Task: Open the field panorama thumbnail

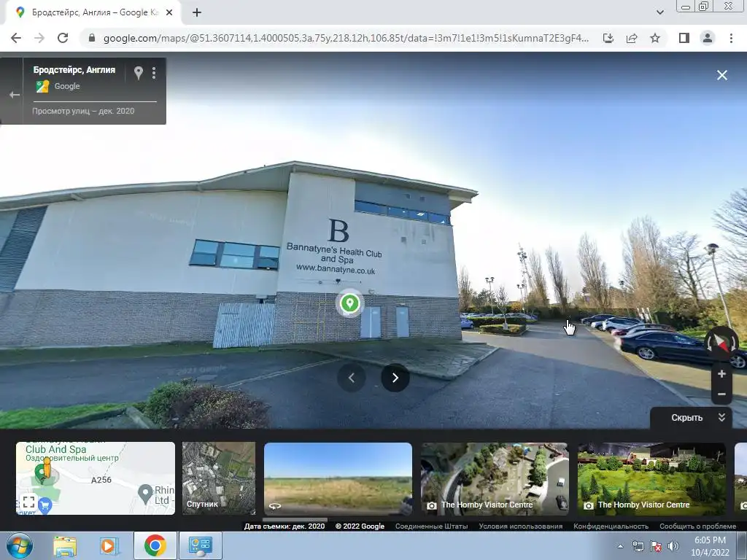Action: (x=338, y=478)
